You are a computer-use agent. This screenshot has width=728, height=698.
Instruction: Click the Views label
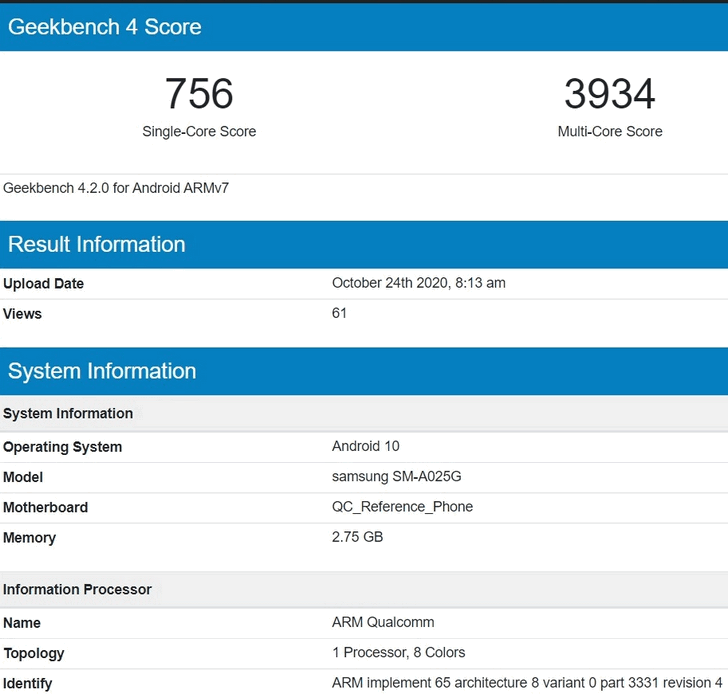tap(22, 314)
